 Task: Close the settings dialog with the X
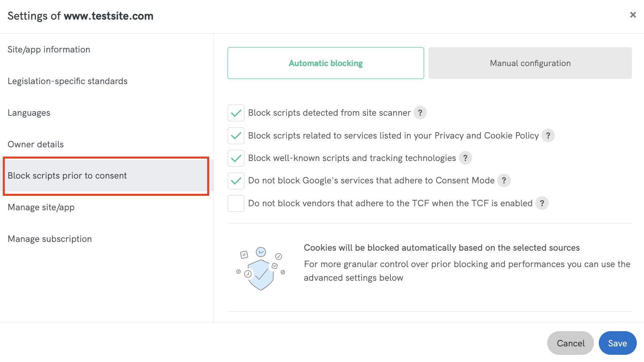click(x=633, y=14)
